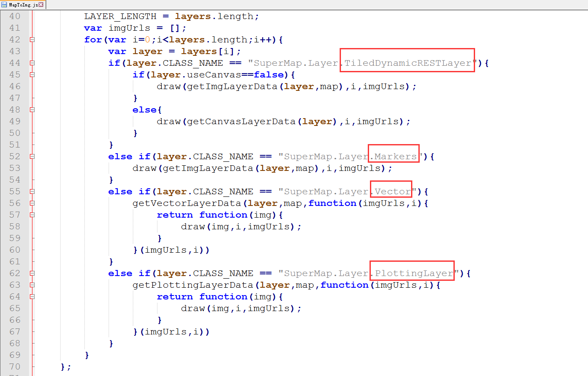588x376 pixels.
Task: Click '}(imgUrls,i))' on line 67
Action: 172,332
